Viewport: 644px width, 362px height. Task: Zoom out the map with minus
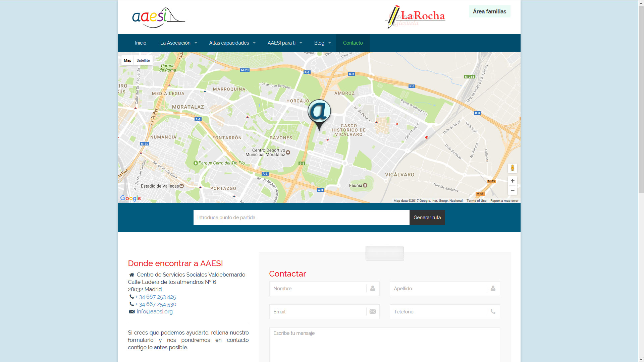coord(512,190)
